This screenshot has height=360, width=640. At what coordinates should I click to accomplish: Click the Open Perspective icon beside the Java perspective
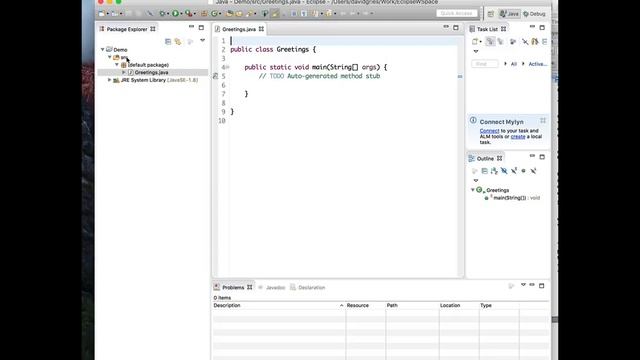[x=491, y=14]
